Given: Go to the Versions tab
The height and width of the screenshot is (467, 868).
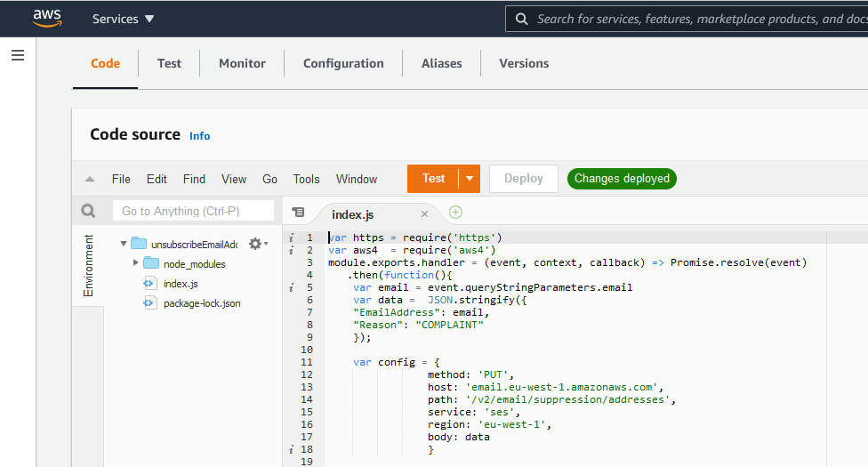Looking at the screenshot, I should pyautogui.click(x=524, y=63).
